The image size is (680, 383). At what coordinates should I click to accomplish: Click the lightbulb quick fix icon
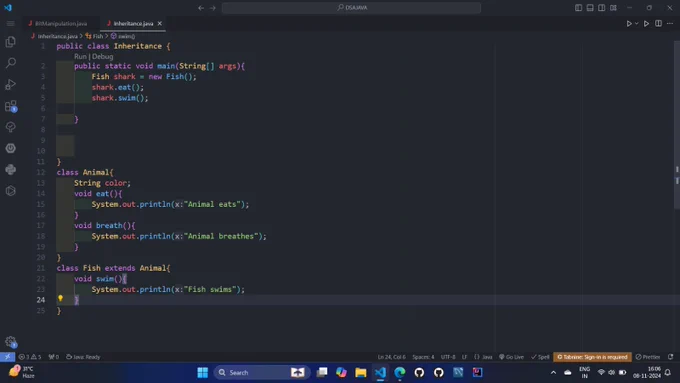click(60, 298)
